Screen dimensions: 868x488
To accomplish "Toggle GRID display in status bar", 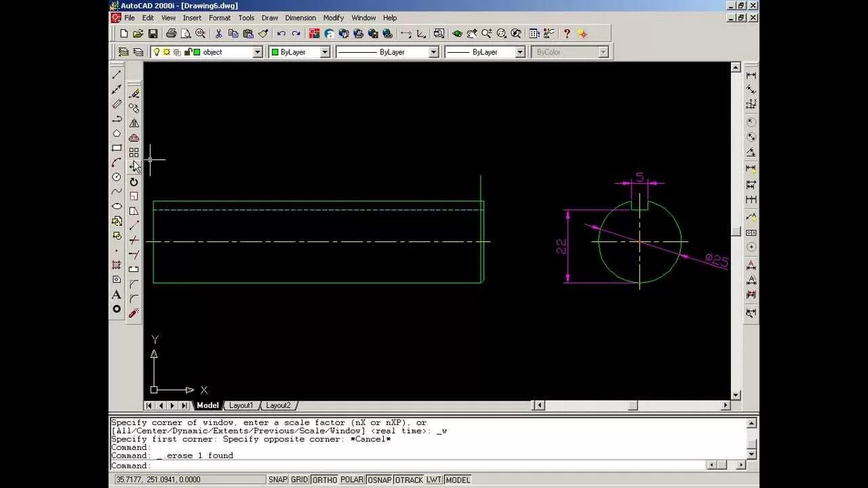I will click(x=300, y=480).
